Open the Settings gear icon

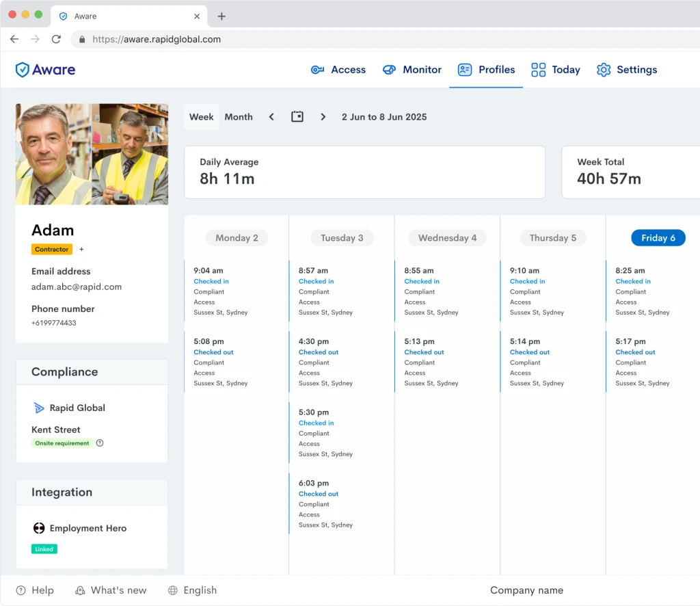tap(604, 70)
